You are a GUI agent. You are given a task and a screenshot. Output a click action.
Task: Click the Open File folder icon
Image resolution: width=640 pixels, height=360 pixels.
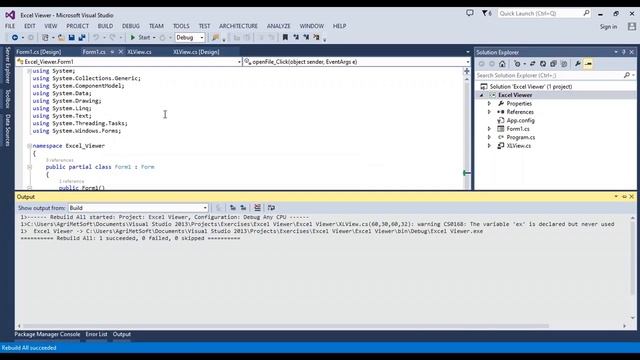pos(61,38)
